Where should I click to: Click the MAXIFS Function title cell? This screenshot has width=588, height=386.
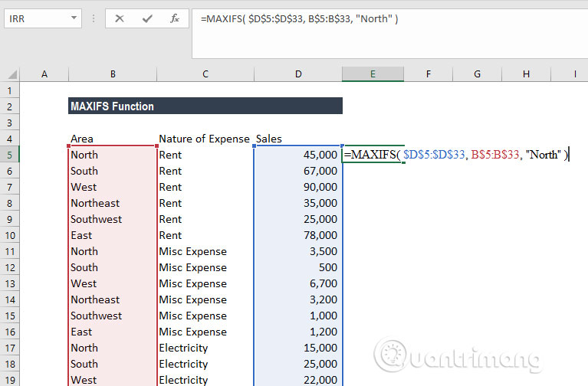click(x=205, y=106)
